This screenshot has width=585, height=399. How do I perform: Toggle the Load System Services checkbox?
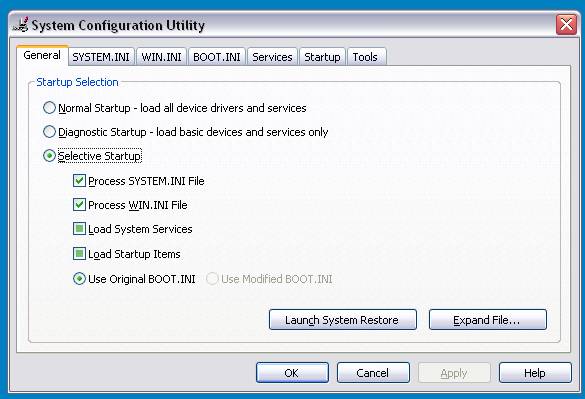pyautogui.click(x=79, y=229)
